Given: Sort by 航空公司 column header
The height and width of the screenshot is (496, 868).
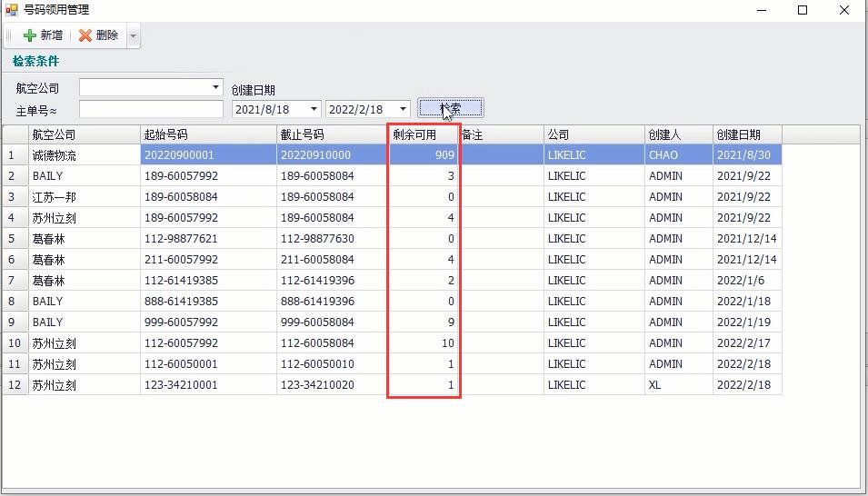Looking at the screenshot, I should 85,134.
